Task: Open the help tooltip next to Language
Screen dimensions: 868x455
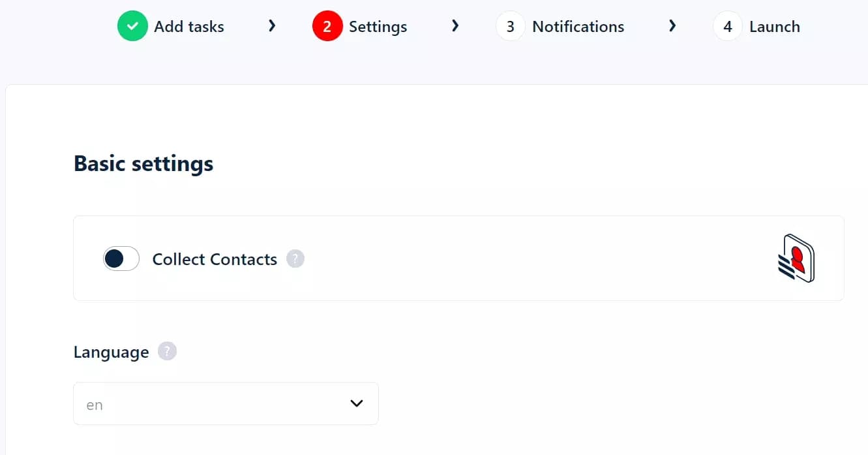Action: (166, 351)
